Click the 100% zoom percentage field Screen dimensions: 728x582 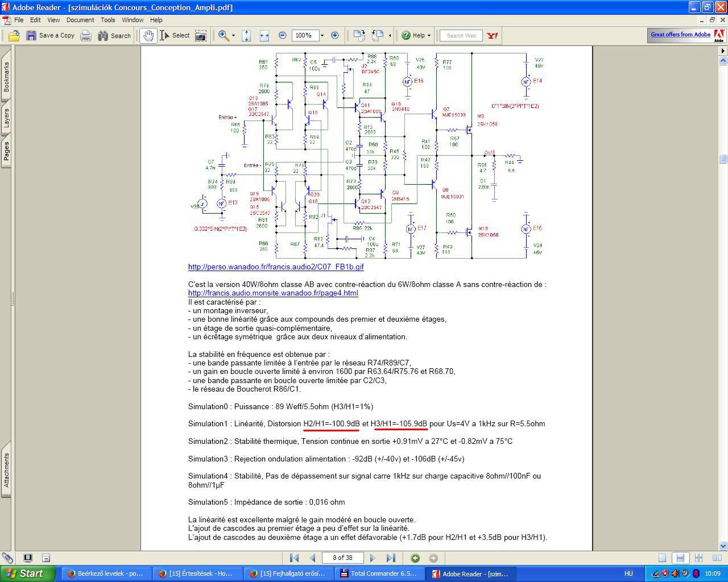(304, 35)
